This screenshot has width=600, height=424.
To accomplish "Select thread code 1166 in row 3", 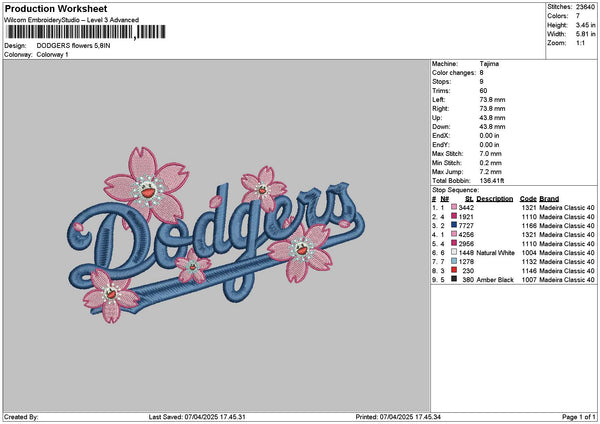I will pyautogui.click(x=529, y=225).
